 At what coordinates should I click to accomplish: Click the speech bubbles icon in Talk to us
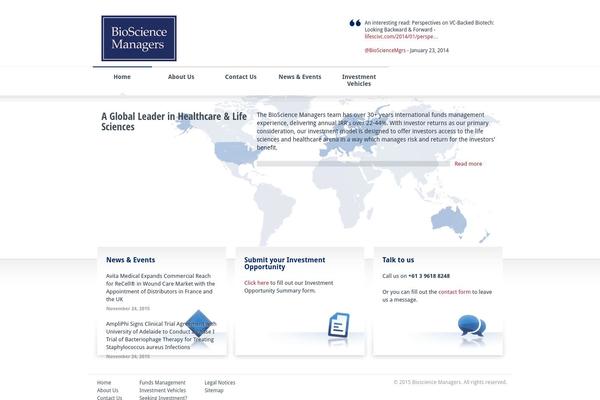(472, 325)
